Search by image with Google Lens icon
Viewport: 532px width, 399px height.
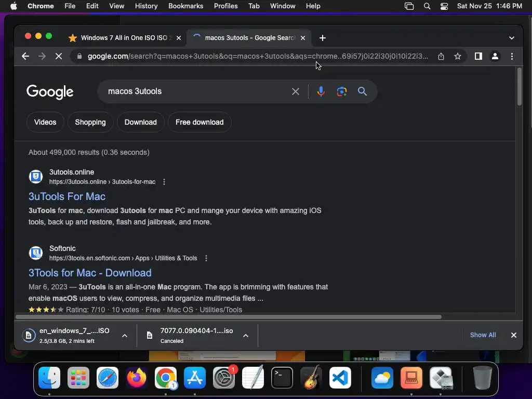coord(342,91)
